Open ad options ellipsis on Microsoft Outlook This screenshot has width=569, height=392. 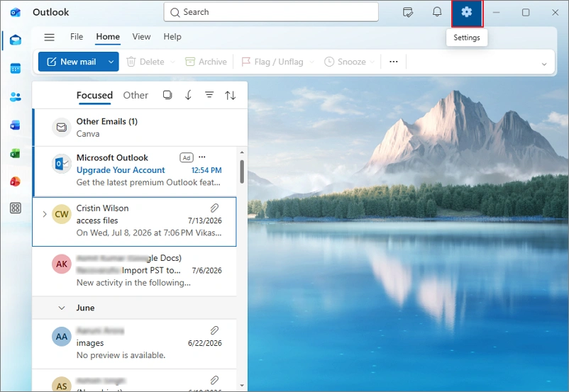coord(202,157)
